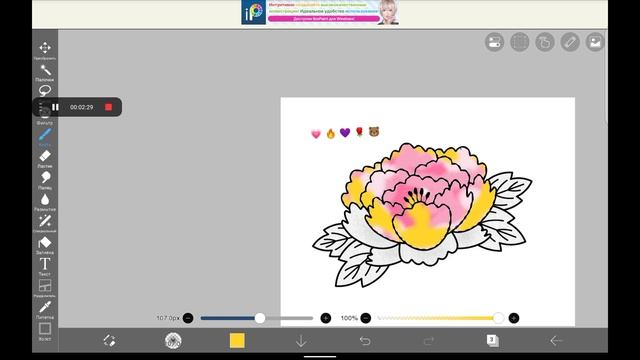Click the purple heart emoji on canvas
The width and height of the screenshot is (640, 360).
tap(345, 133)
